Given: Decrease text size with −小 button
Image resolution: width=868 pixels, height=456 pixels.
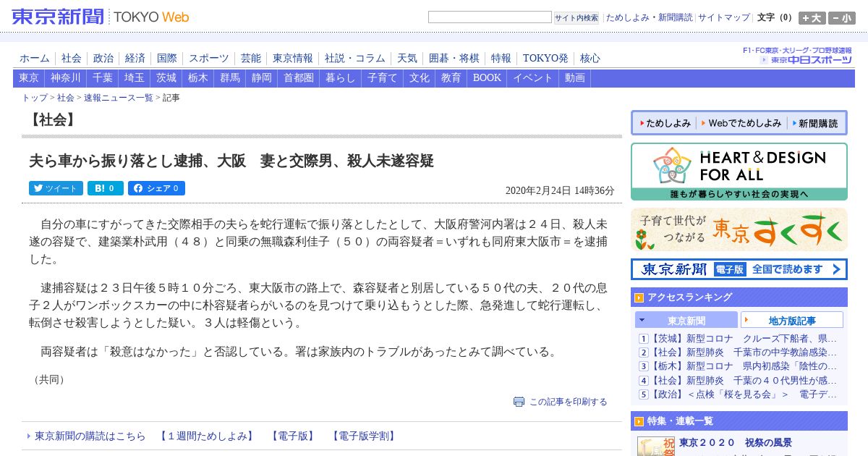Looking at the screenshot, I should (x=842, y=18).
